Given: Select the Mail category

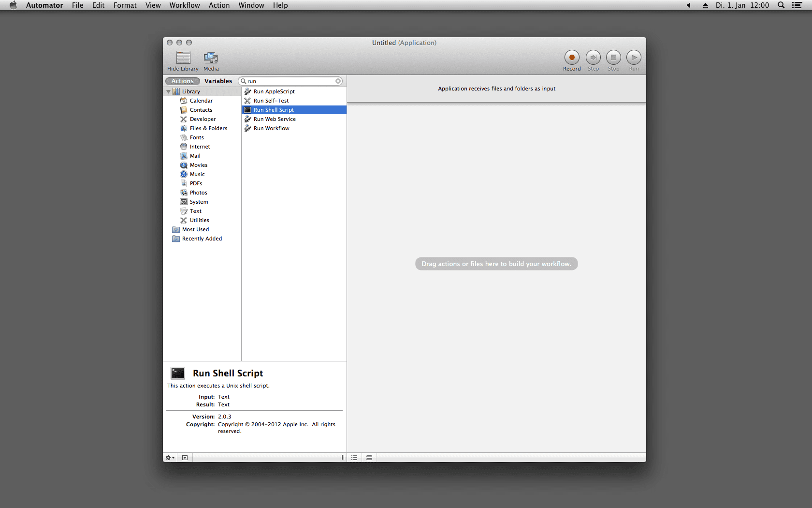Looking at the screenshot, I should pos(202,156).
